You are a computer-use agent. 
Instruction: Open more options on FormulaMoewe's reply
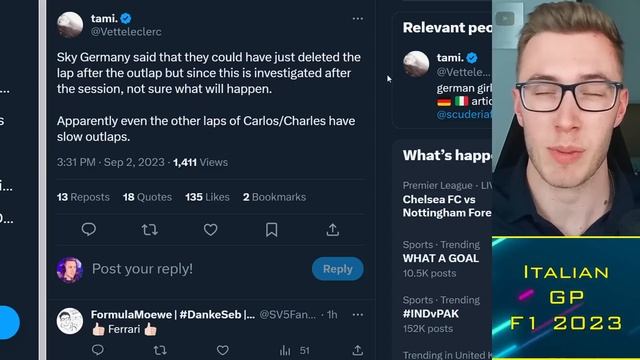(358, 315)
